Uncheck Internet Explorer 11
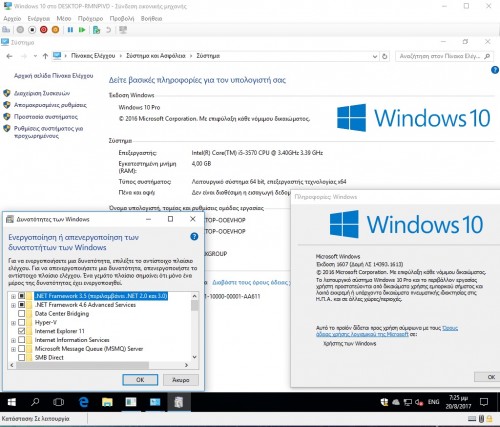 point(21,331)
